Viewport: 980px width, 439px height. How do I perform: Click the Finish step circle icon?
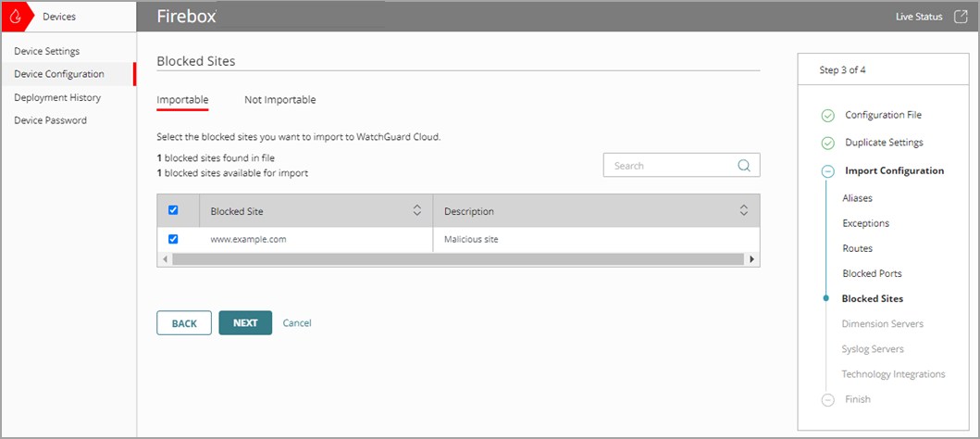(827, 399)
